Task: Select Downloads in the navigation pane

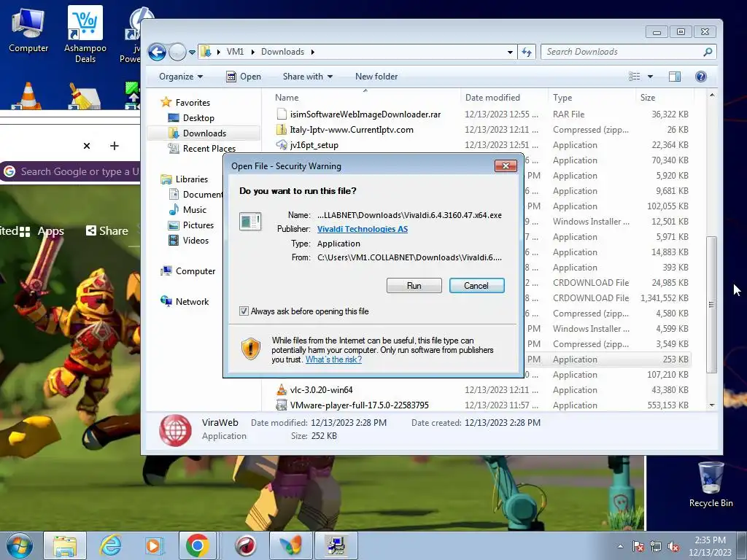Action: click(x=204, y=133)
